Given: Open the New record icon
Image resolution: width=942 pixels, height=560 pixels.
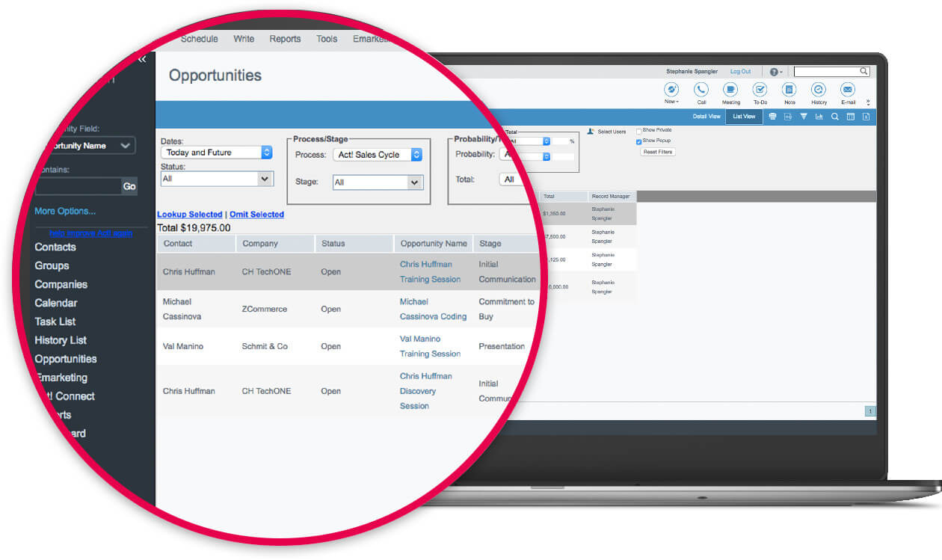Looking at the screenshot, I should click(671, 90).
